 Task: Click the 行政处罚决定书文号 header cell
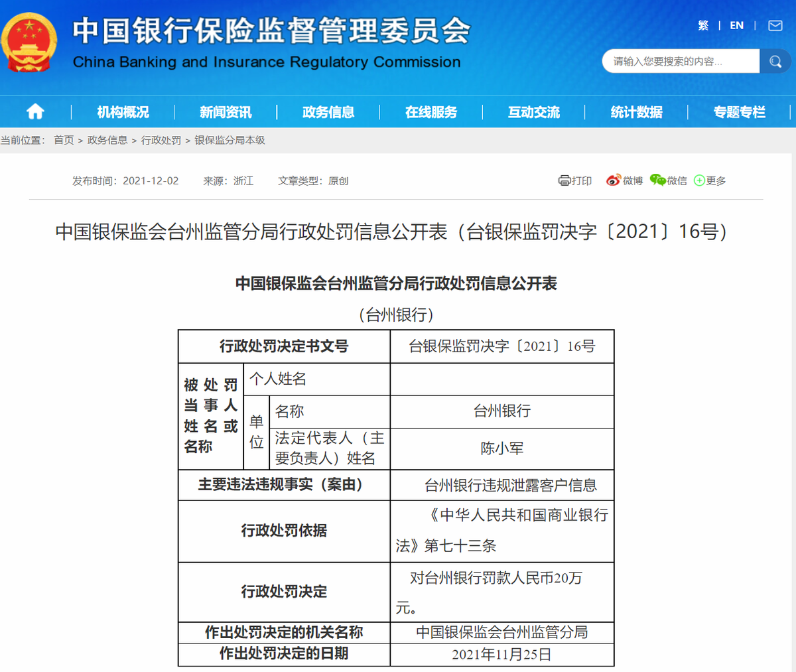point(284,346)
